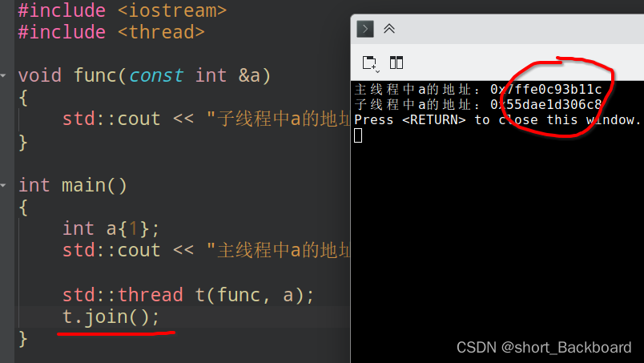This screenshot has height=363, width=644.
Task: Click std::cout inside main body
Action: [x=111, y=250]
